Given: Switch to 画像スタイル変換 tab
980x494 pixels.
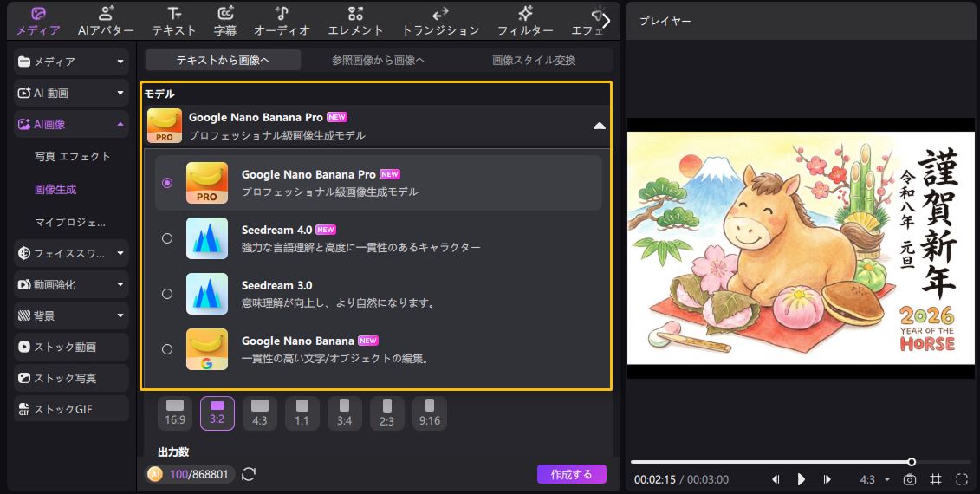Looking at the screenshot, I should coord(534,60).
